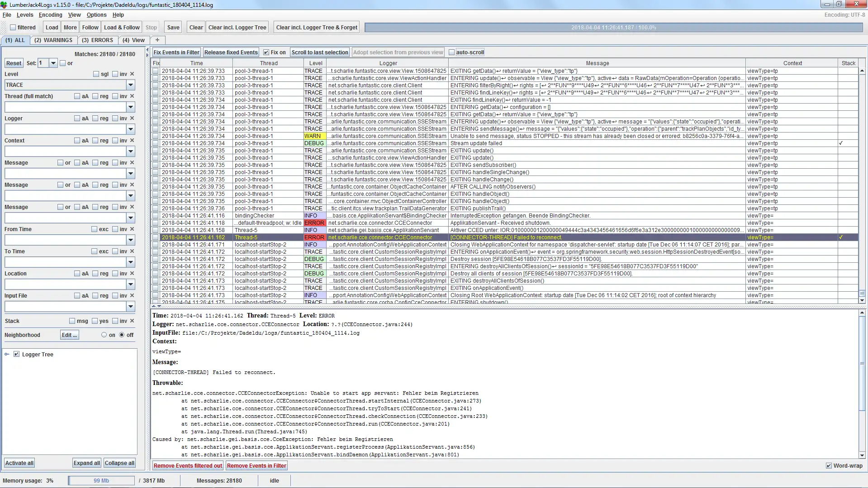
Task: Click the log position progress bar showing 100.0%
Action: (x=613, y=27)
